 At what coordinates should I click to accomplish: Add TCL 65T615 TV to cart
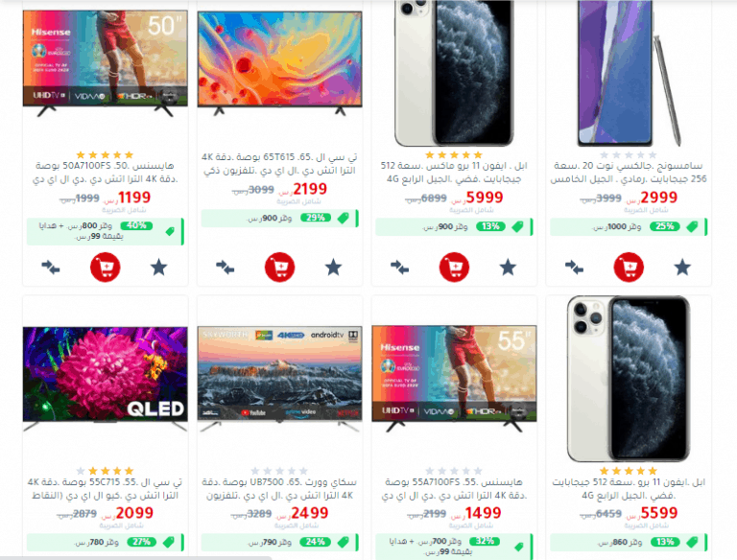tap(279, 268)
